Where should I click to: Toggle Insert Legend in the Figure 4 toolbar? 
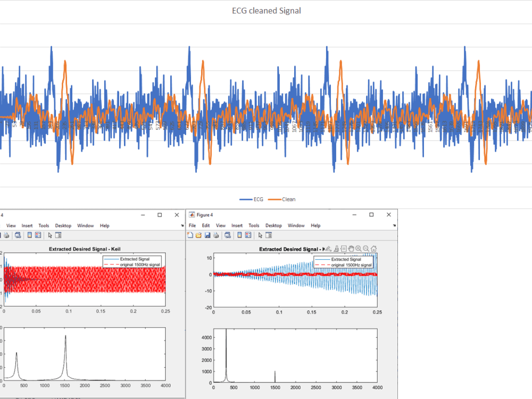pyautogui.click(x=248, y=235)
